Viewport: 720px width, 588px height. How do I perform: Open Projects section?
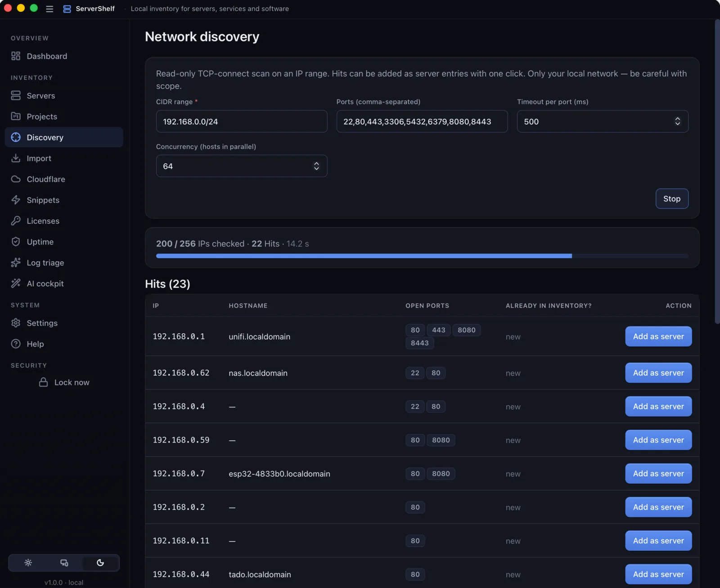pyautogui.click(x=64, y=116)
